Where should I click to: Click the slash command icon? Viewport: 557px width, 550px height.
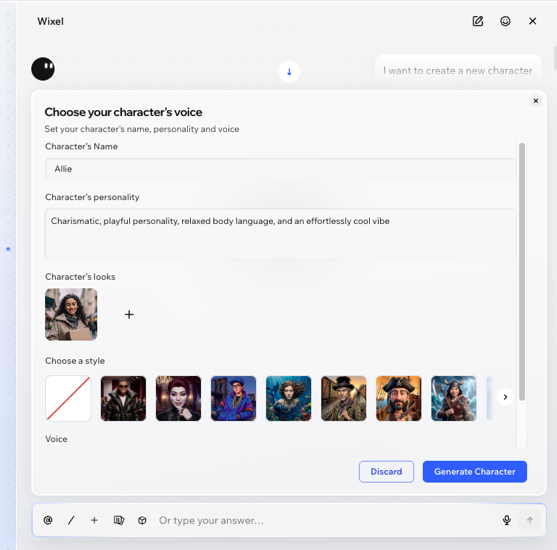click(71, 520)
